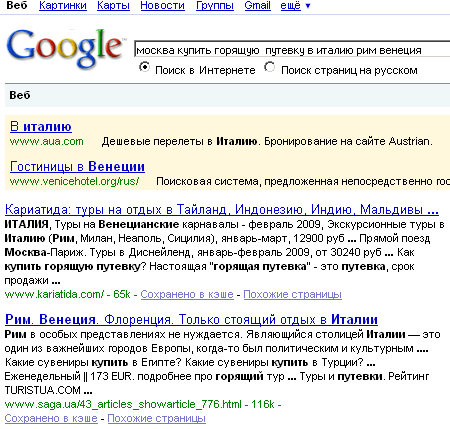
Task: Open the Кариатида: туры на отдых result
Action: coord(222,210)
